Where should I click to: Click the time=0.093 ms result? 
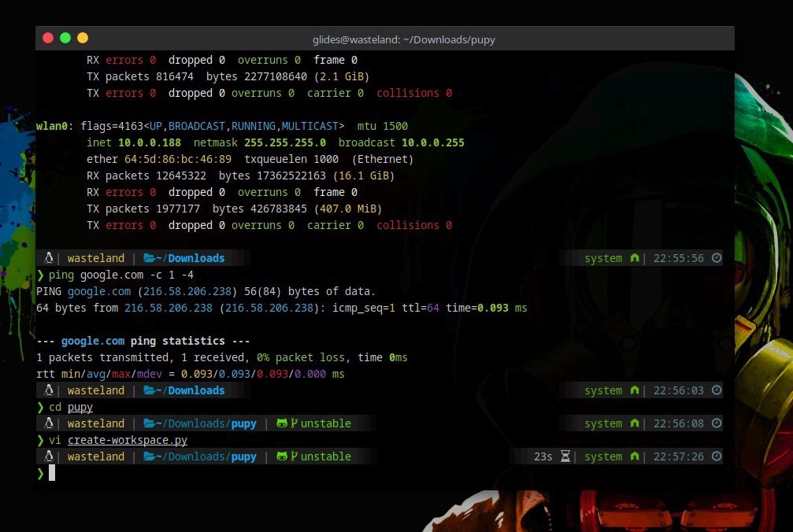coord(487,308)
